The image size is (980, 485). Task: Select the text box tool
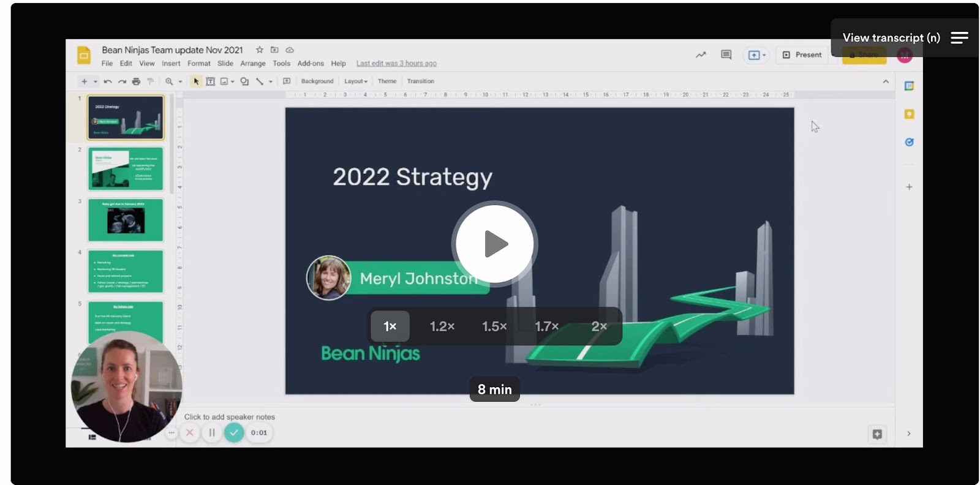click(210, 81)
